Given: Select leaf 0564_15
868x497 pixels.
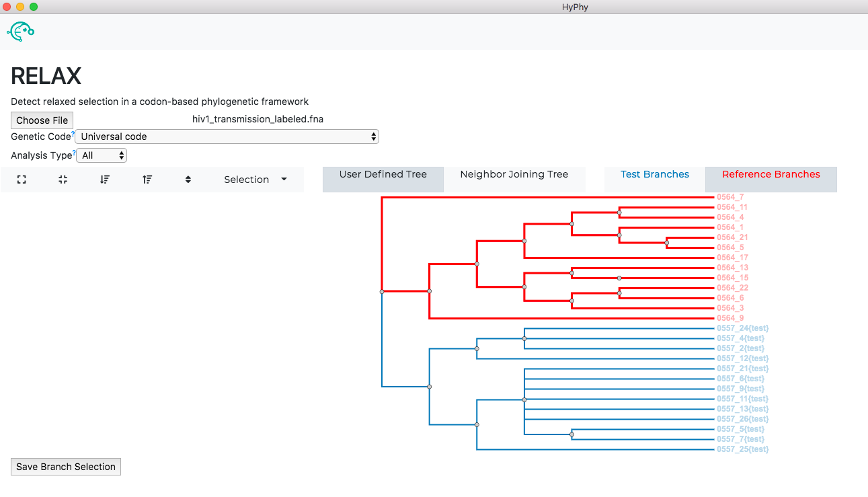Looking at the screenshot, I should pyautogui.click(x=732, y=278).
